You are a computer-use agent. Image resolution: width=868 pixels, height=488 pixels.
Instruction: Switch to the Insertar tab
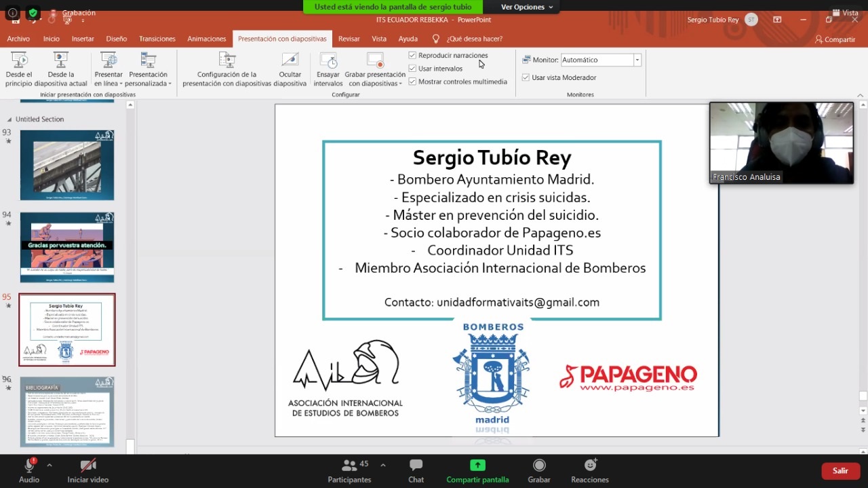[83, 39]
